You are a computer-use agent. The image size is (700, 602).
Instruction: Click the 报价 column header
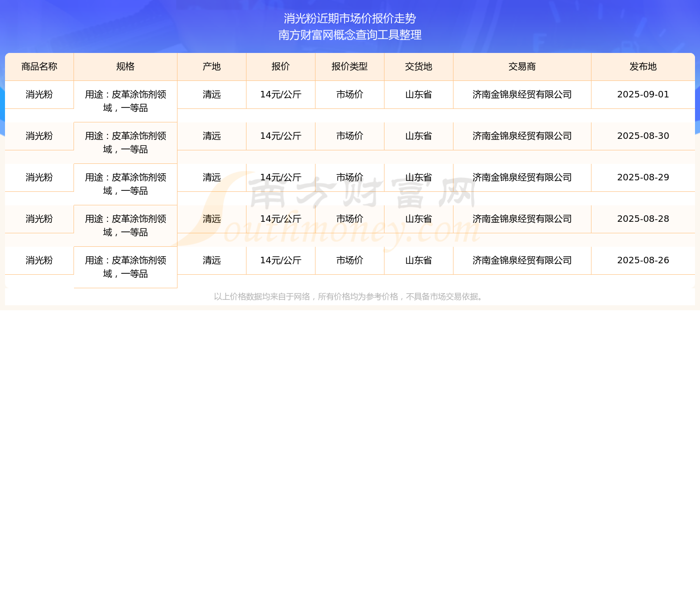(281, 66)
